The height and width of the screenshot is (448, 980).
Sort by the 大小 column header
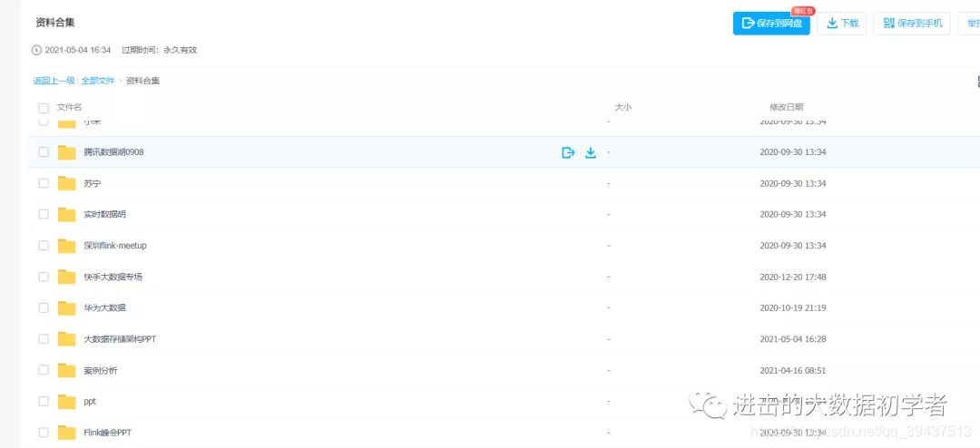point(623,108)
